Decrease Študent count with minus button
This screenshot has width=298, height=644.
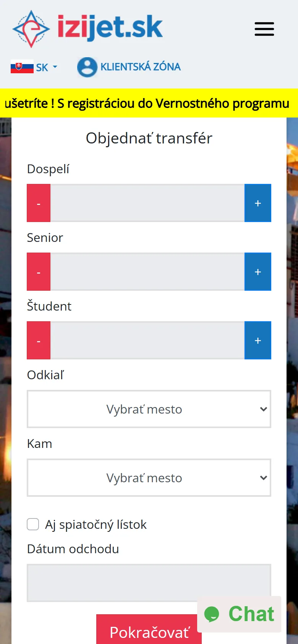(39, 340)
